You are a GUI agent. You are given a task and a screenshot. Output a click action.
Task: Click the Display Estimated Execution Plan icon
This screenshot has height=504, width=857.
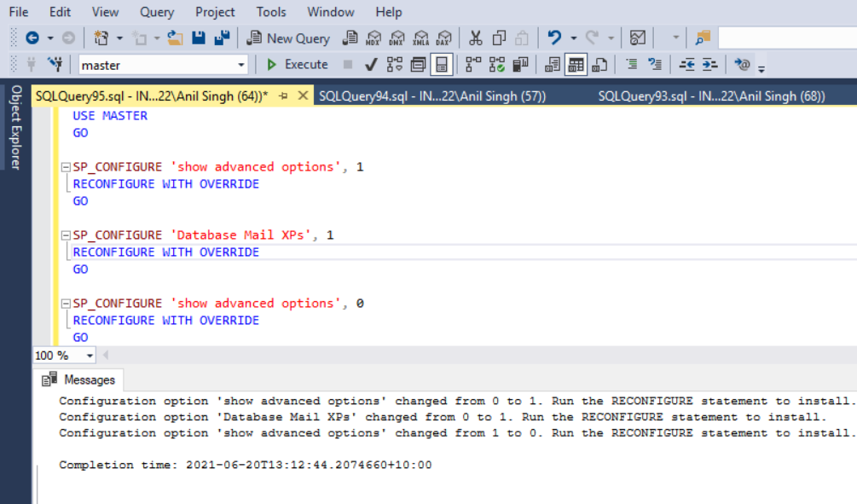click(393, 64)
